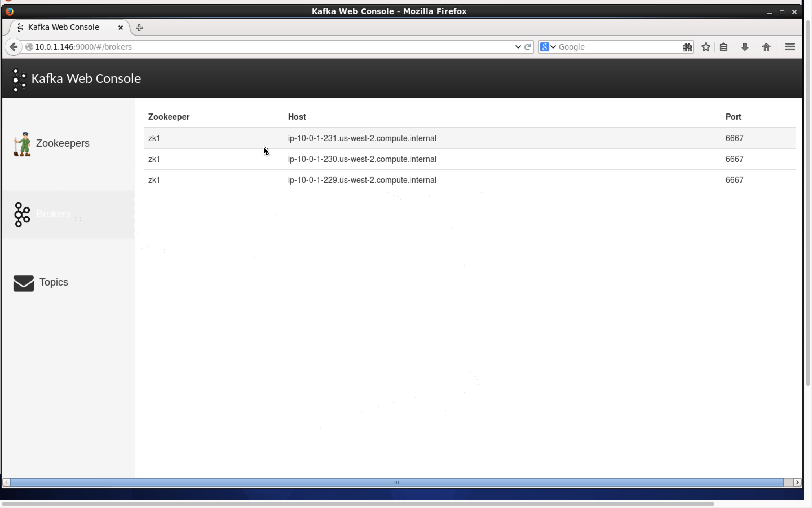Open the Google search engine dropdown
Viewport: 812px width, 508px height.
click(548, 47)
